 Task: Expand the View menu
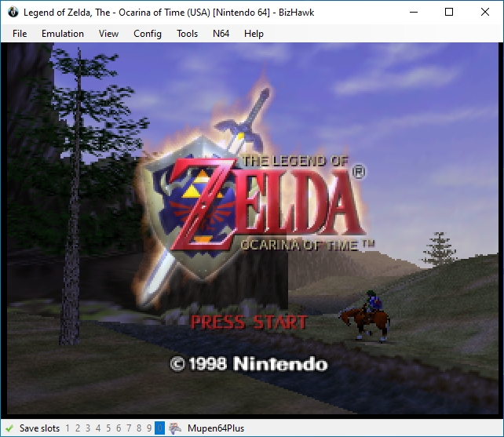pyautogui.click(x=108, y=34)
